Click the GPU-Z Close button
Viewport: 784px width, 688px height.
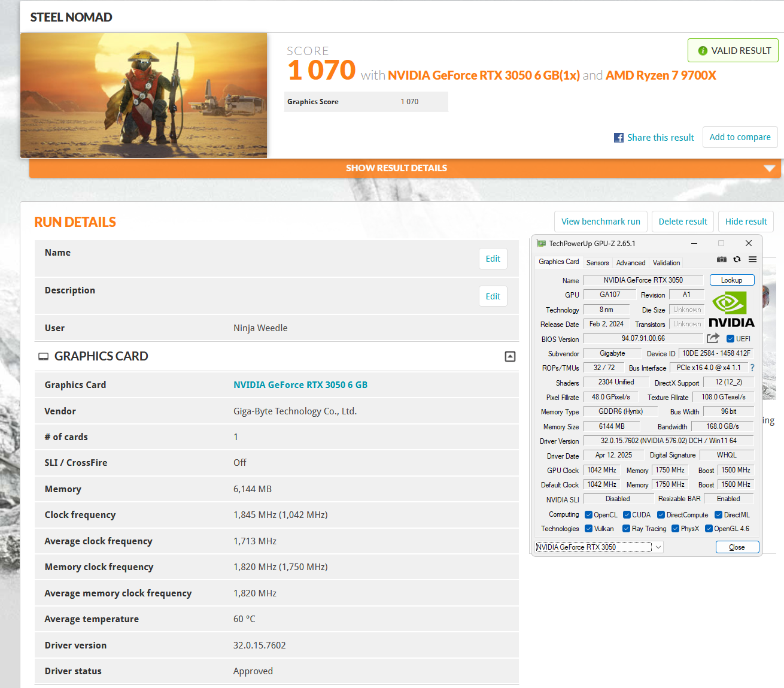pyautogui.click(x=737, y=547)
